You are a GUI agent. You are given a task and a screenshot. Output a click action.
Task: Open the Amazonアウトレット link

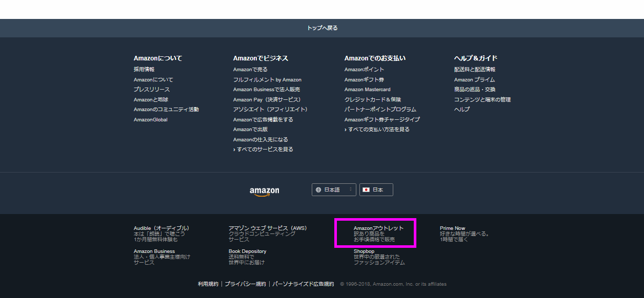[x=378, y=228]
